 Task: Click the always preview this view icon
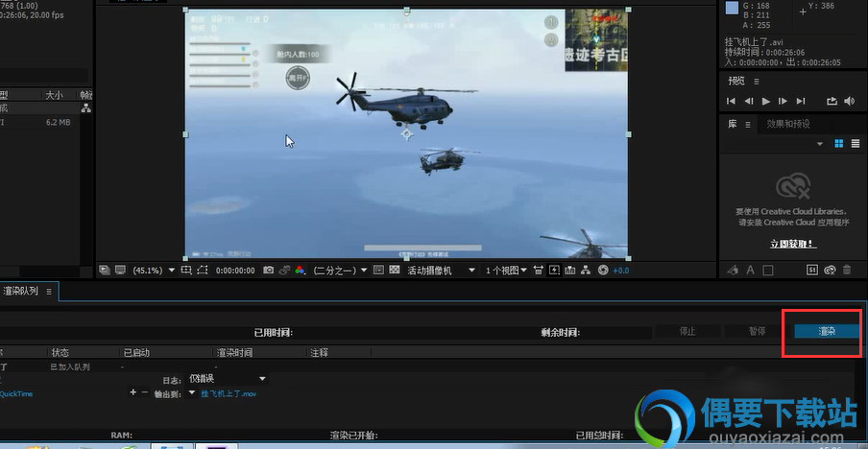(x=105, y=271)
